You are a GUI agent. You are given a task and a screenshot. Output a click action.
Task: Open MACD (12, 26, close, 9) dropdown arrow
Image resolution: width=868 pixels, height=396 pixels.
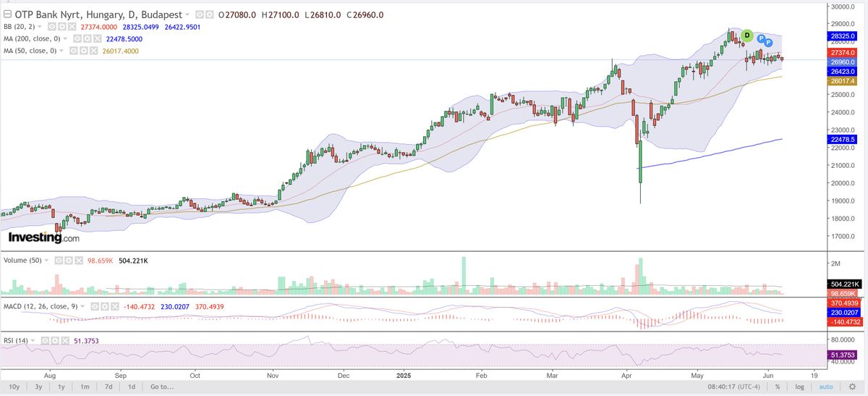click(x=82, y=306)
